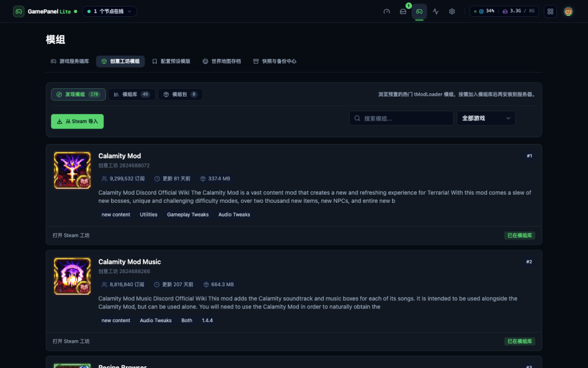The height and width of the screenshot is (368, 588).
Task: Open Steam 工坊 link for Calamity Mod
Action: coord(71,236)
